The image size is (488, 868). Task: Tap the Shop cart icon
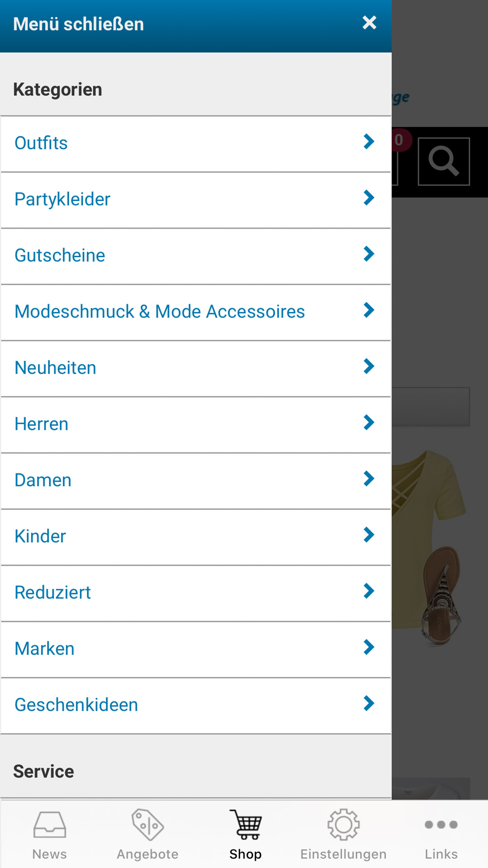tap(246, 825)
